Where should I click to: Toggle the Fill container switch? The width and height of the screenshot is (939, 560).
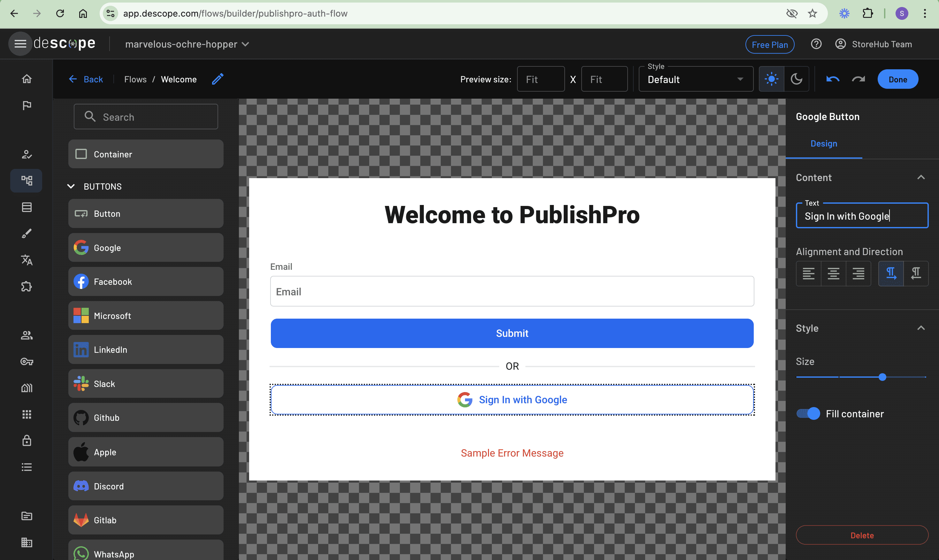pos(808,413)
